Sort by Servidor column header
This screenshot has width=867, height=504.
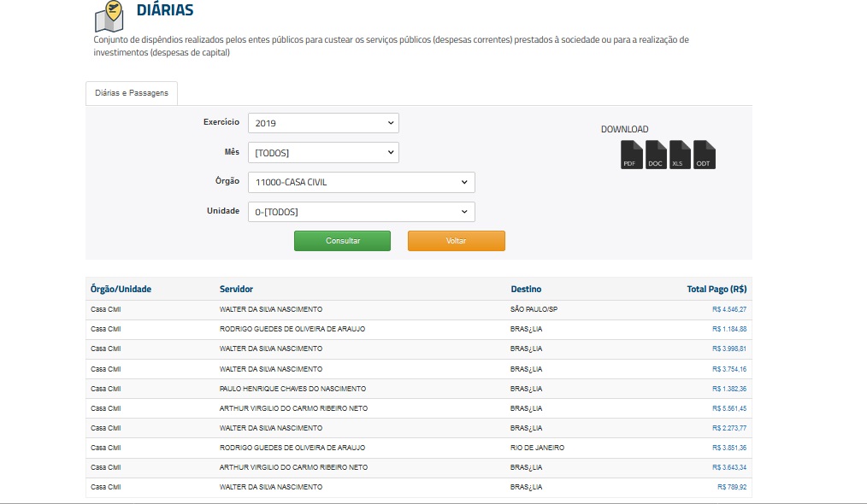236,290
